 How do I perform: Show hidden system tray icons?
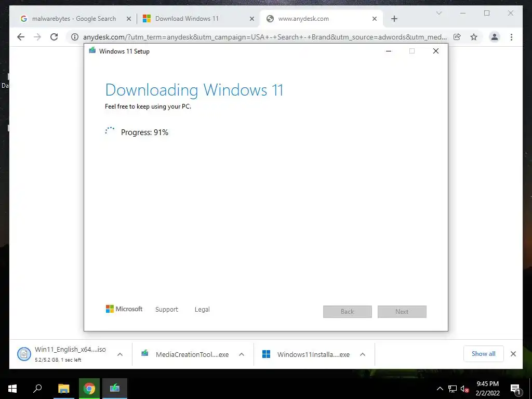440,389
